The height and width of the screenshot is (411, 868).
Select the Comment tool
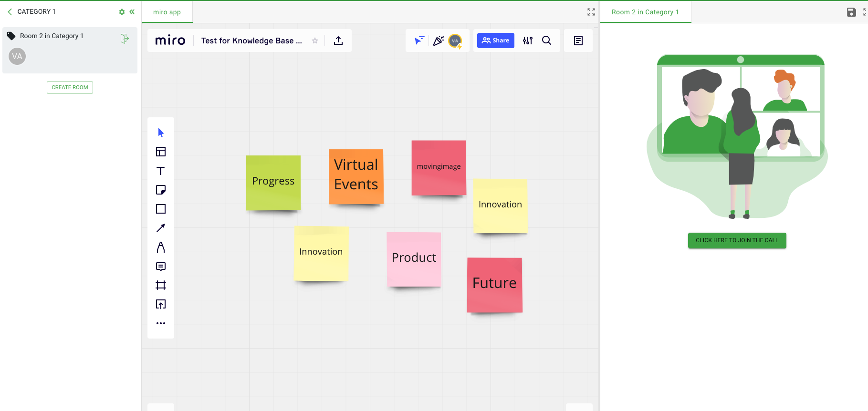tap(161, 266)
